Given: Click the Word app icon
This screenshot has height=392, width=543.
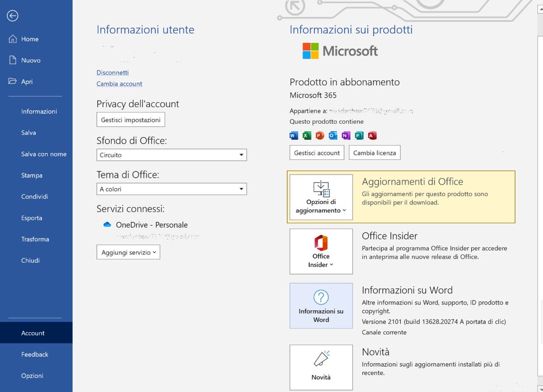Looking at the screenshot, I should (x=294, y=135).
